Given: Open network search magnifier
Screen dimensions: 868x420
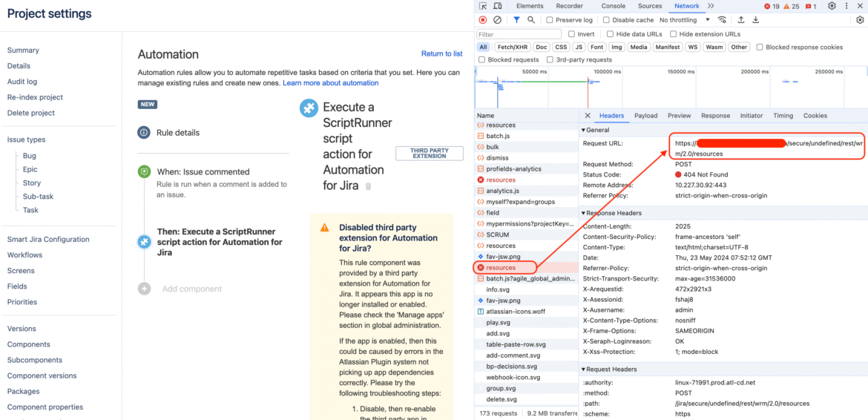Looking at the screenshot, I should point(531,20).
